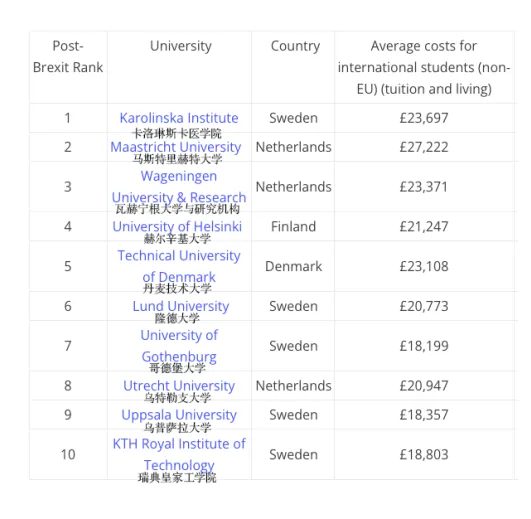
Task: Select the Average costs column header
Action: [x=424, y=67]
